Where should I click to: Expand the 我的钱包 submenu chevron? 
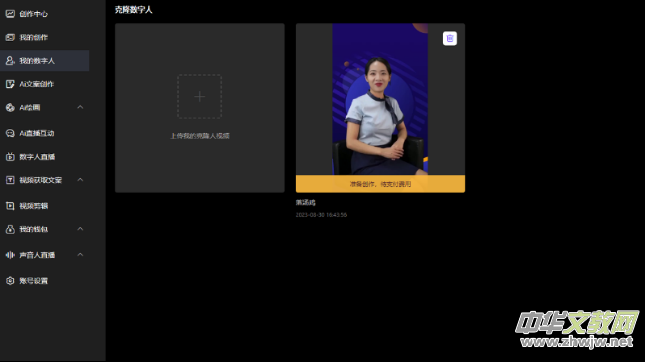(x=80, y=229)
